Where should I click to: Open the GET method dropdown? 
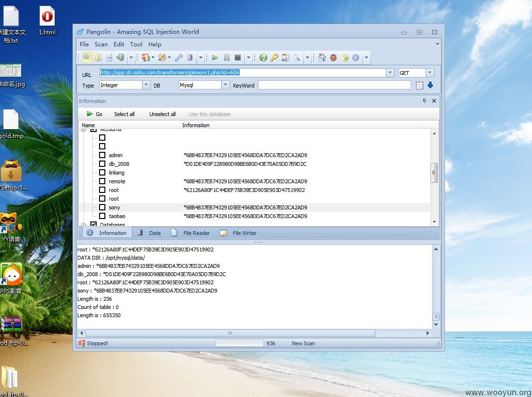coord(430,73)
